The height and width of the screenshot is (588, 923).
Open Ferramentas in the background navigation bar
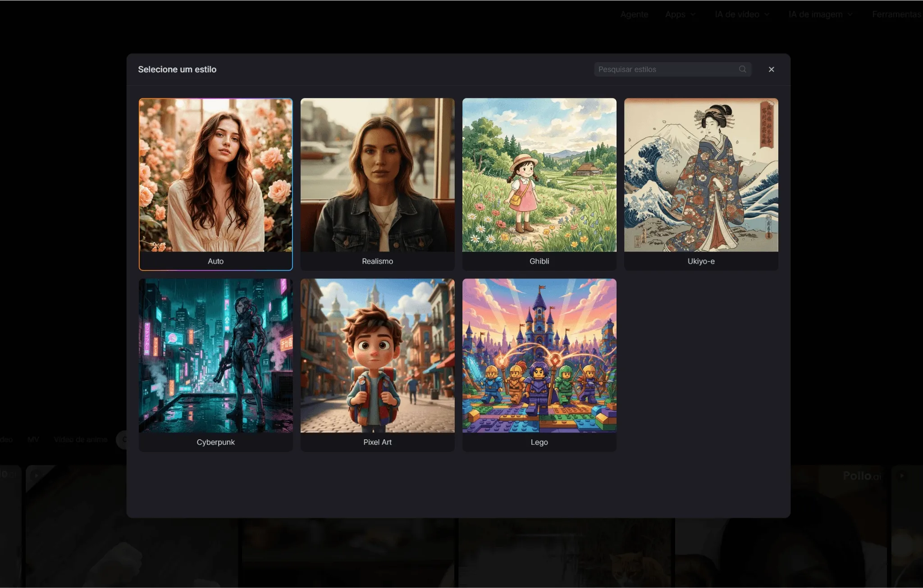click(x=897, y=14)
